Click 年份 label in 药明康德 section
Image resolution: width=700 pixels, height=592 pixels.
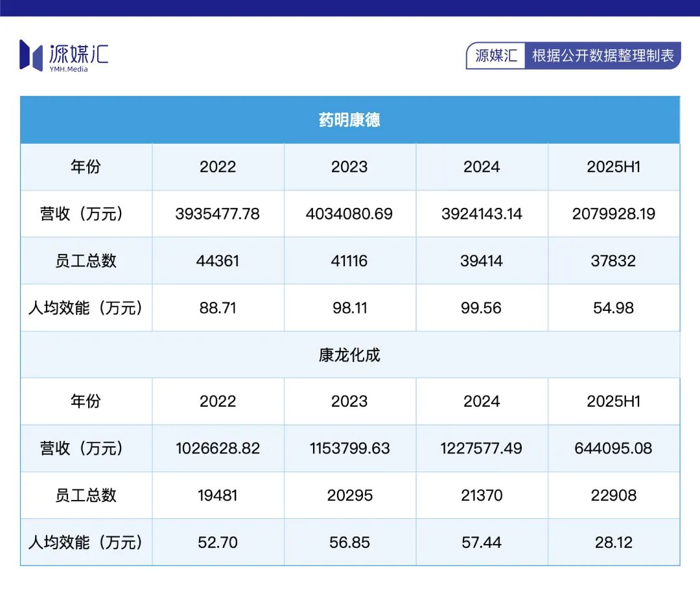[x=86, y=167]
